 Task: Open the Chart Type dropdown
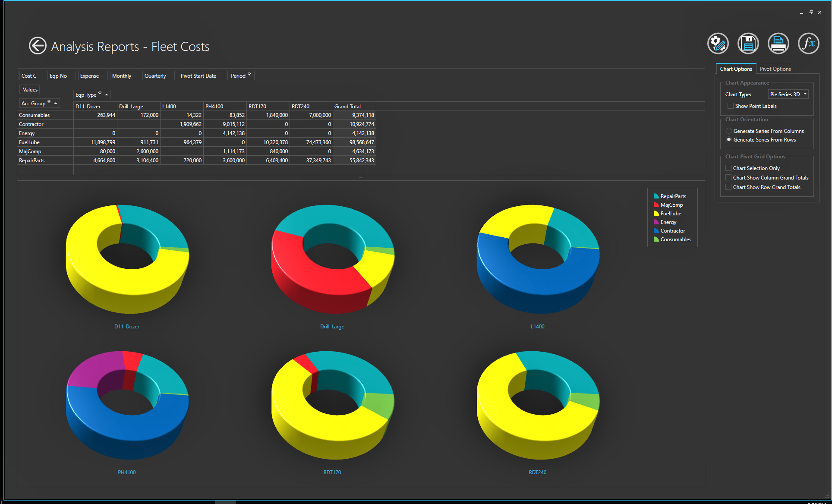(805, 94)
